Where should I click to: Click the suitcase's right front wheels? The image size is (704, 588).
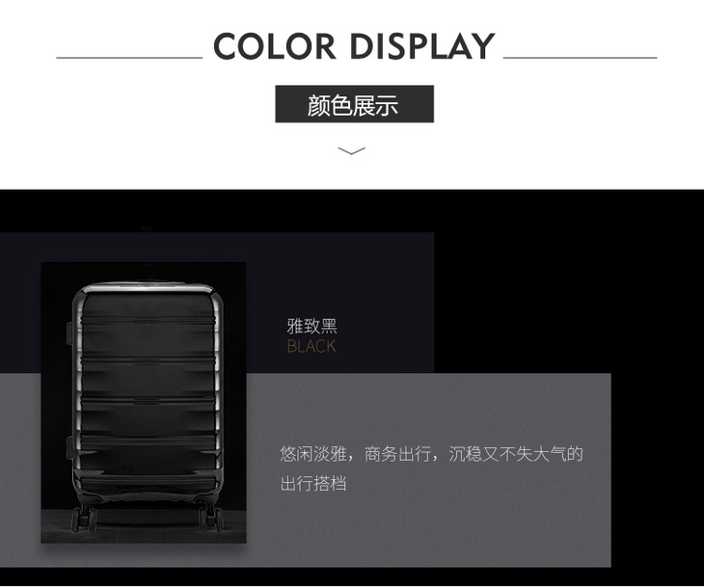211,519
